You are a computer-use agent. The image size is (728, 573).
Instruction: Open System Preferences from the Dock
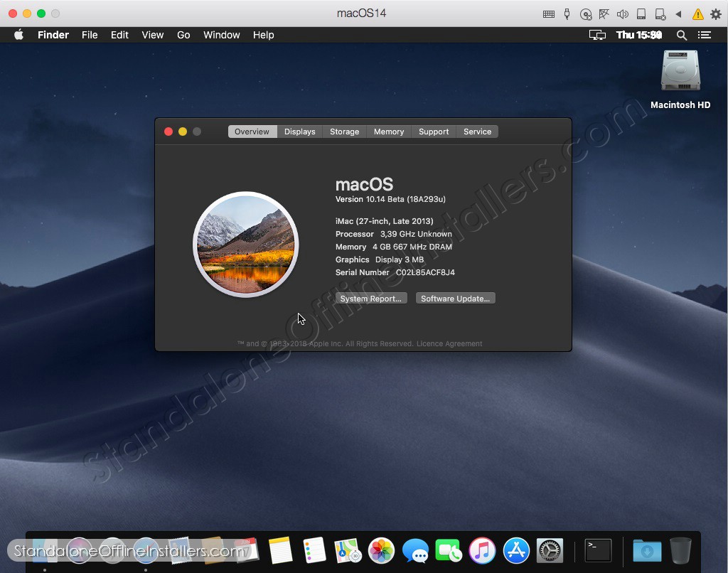point(550,550)
